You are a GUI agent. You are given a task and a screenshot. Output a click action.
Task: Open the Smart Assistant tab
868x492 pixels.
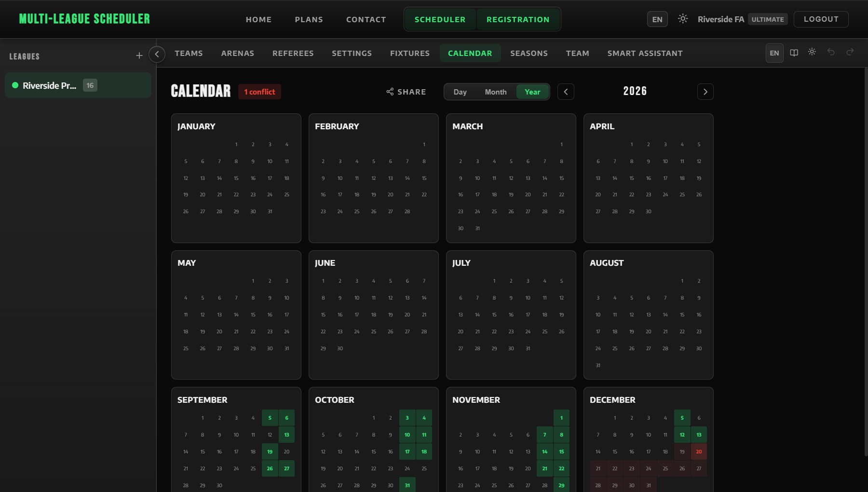click(x=645, y=53)
